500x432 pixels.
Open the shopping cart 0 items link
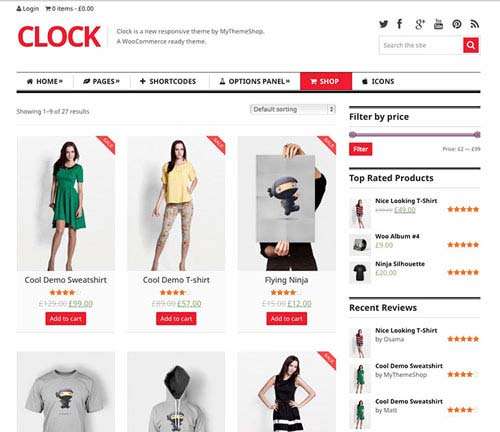pyautogui.click(x=70, y=9)
